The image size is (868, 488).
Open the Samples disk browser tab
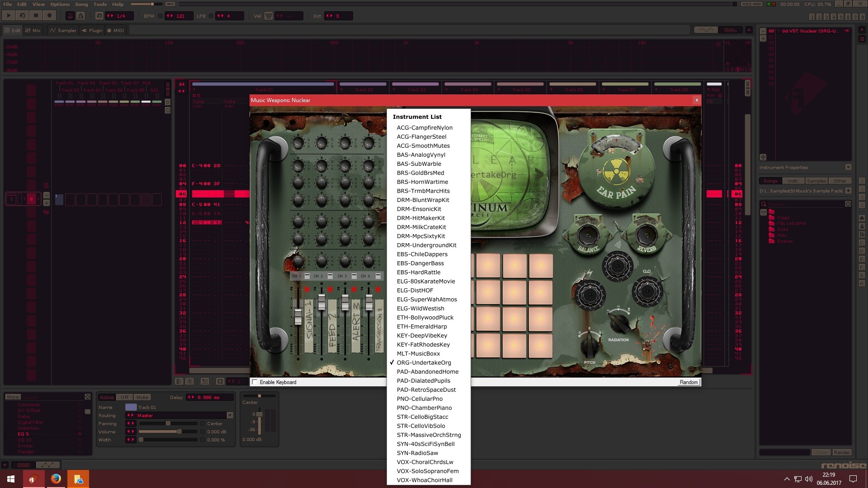(x=816, y=181)
